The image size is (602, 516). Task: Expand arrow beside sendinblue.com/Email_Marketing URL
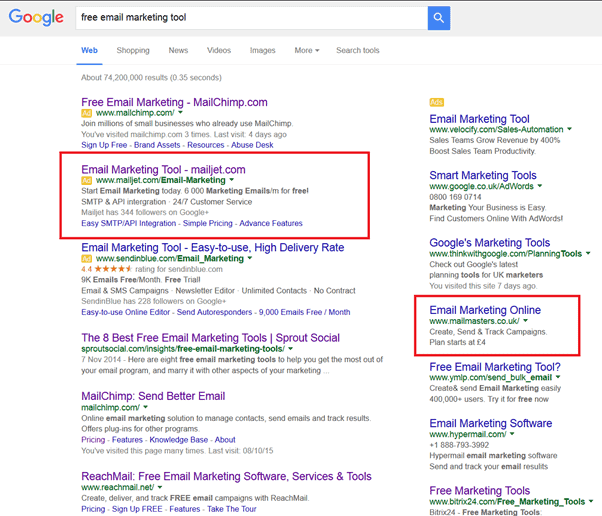click(x=250, y=258)
